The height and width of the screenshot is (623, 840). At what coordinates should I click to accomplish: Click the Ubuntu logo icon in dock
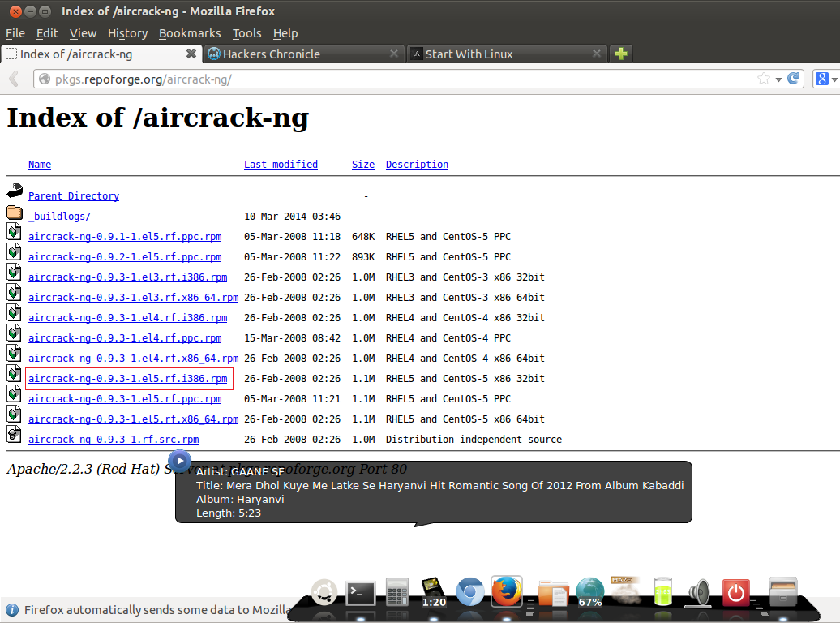coord(324,593)
